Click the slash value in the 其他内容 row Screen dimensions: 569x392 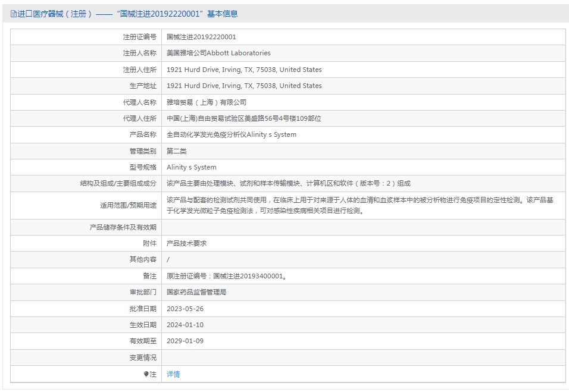[x=168, y=259]
